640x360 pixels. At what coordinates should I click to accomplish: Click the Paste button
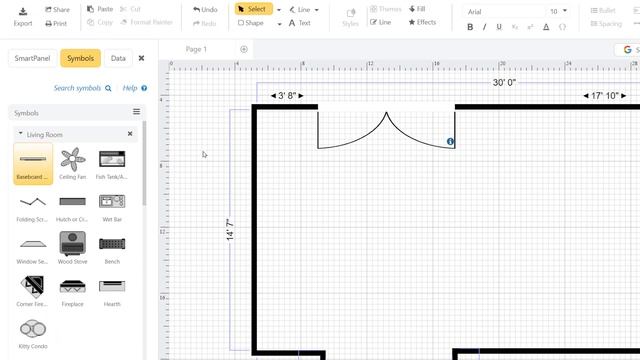(x=100, y=9)
